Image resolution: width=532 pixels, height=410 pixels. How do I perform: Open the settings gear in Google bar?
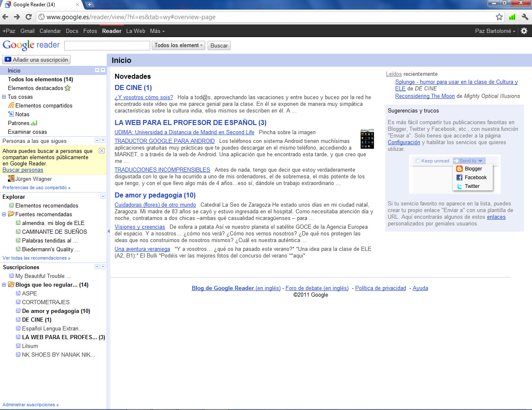(x=524, y=31)
